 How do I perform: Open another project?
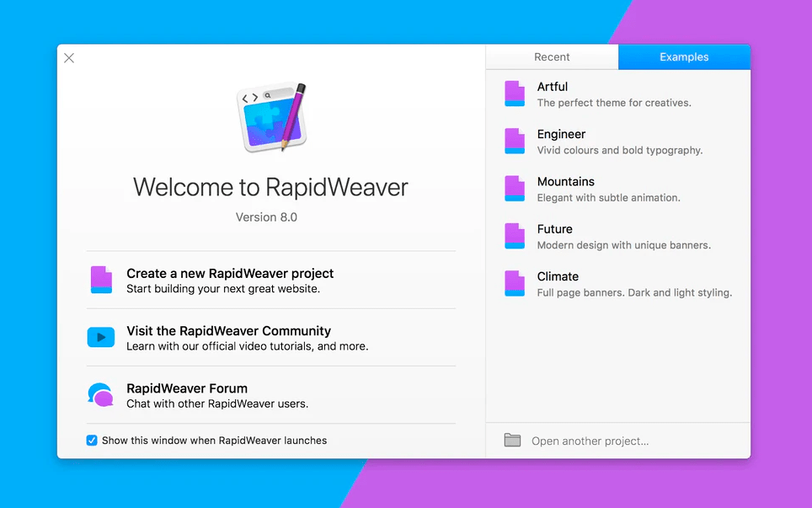[590, 441]
